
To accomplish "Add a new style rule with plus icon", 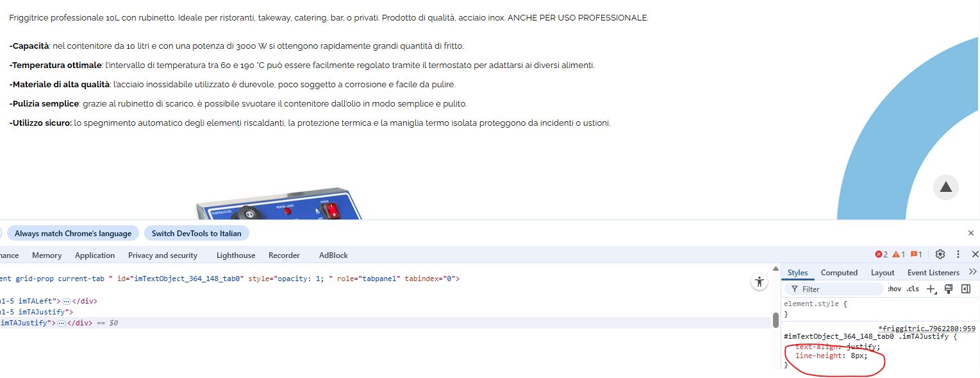I will [x=932, y=289].
